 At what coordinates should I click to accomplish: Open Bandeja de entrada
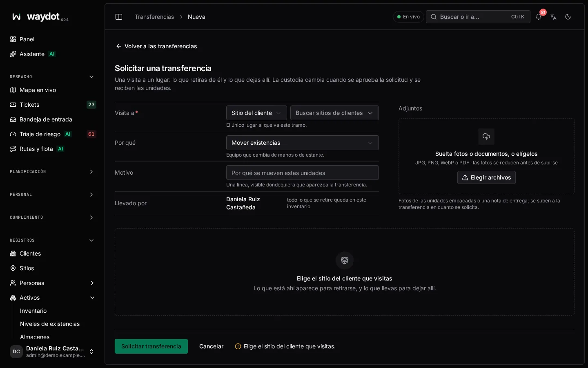pos(52,119)
